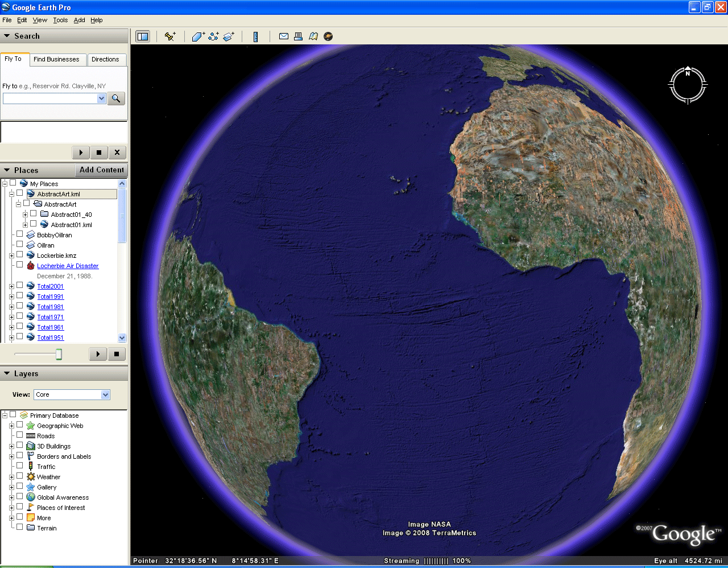
Task: Email the view using the envelope icon
Action: (283, 36)
